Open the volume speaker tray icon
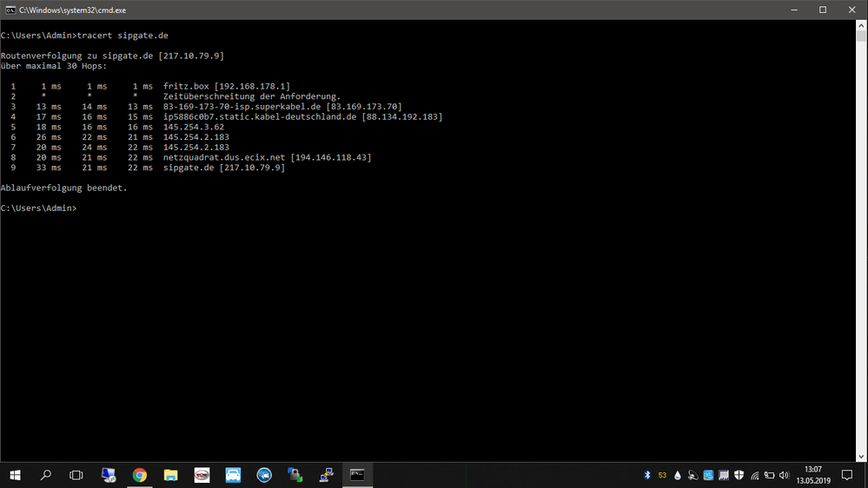The width and height of the screenshot is (868, 488). [x=784, y=475]
